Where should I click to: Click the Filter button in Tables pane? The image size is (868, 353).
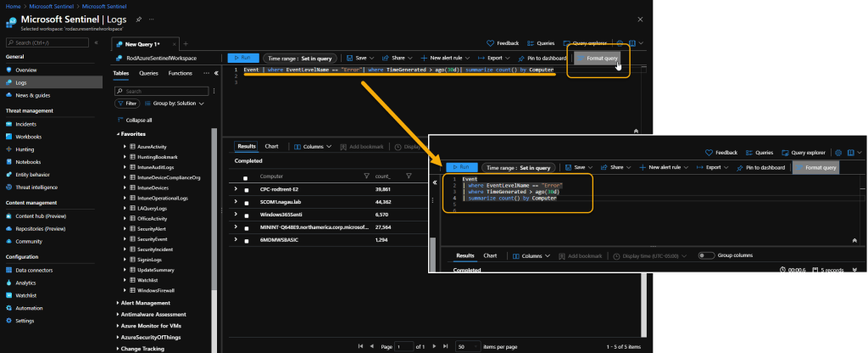pyautogui.click(x=127, y=104)
